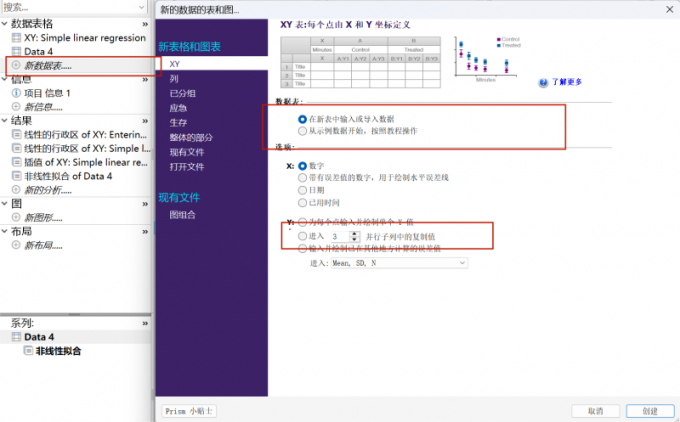Choose X option 数字
This screenshot has width=680, height=422.
coord(302,166)
